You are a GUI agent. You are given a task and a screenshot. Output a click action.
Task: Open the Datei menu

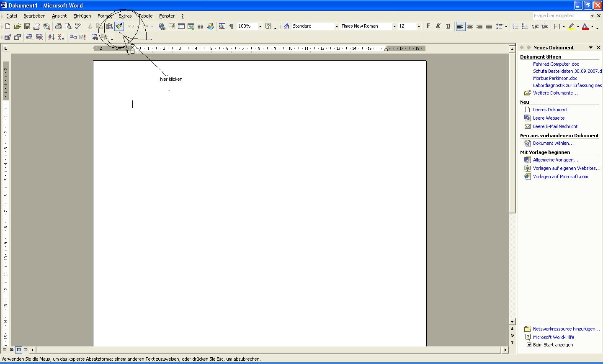(x=12, y=16)
